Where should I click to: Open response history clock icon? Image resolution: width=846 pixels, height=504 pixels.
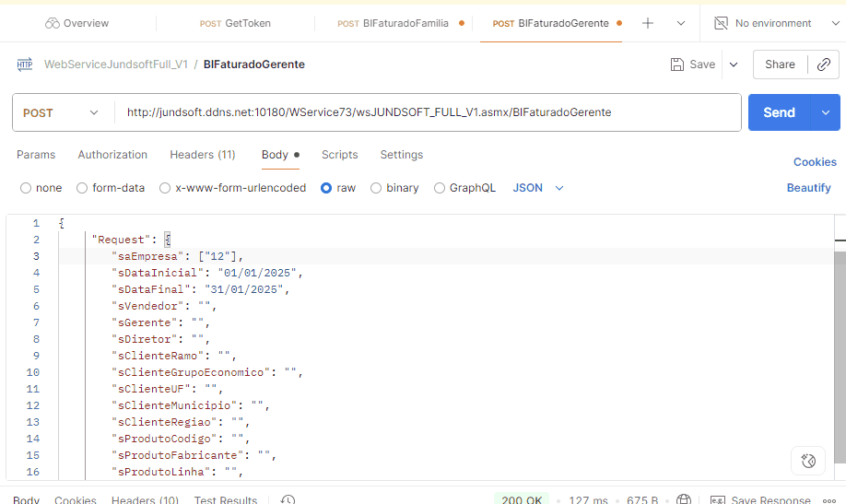288,499
